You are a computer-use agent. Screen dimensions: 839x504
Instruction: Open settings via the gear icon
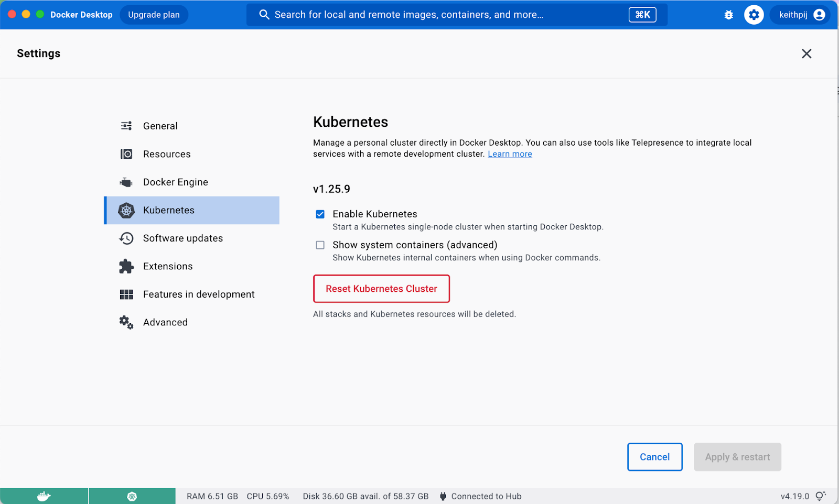[x=754, y=15]
